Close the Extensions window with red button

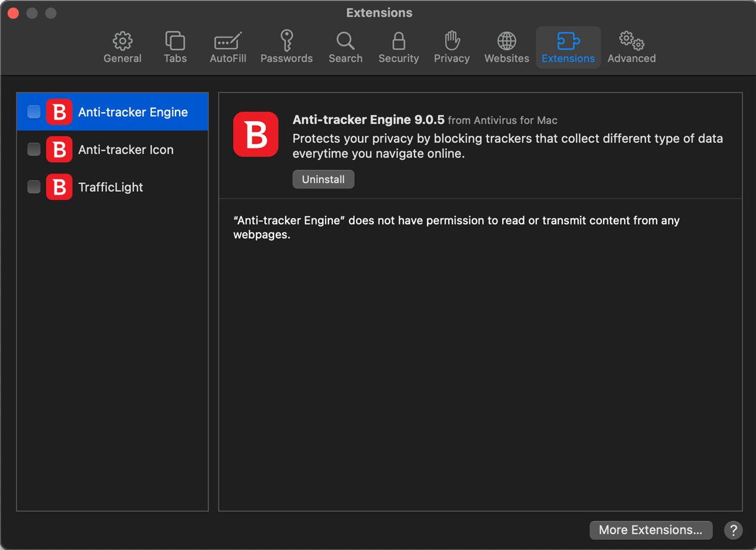13,13
